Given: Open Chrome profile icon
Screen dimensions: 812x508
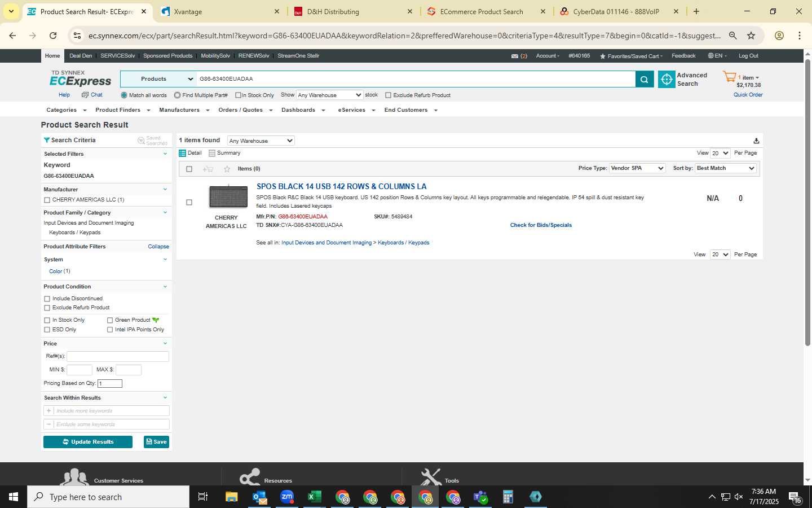Looking at the screenshot, I should tap(779, 36).
